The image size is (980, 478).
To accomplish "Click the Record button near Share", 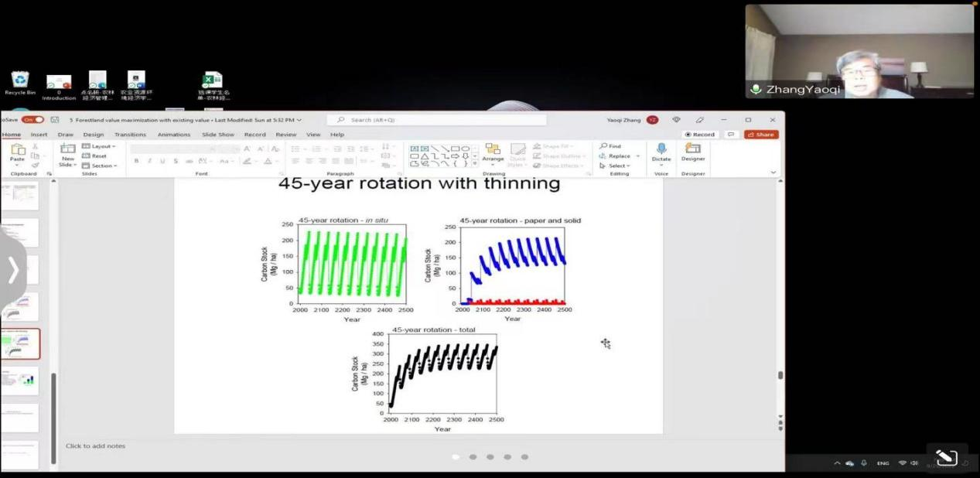I will [699, 135].
